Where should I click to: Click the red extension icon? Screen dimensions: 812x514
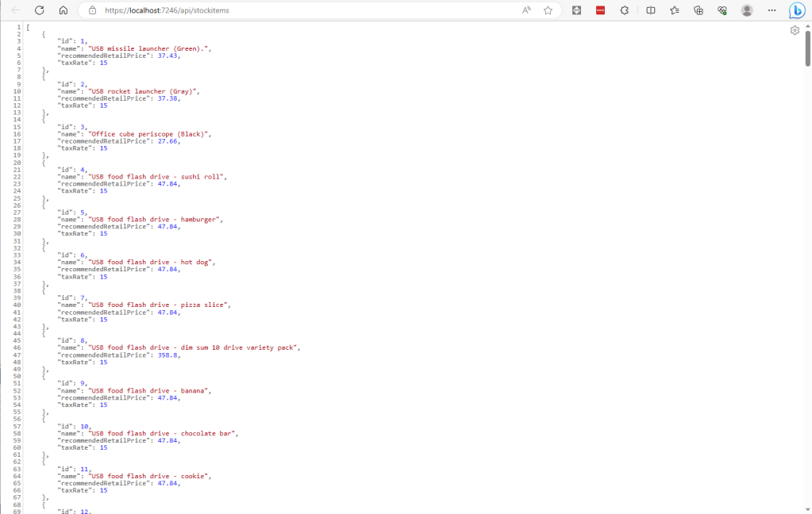(601, 10)
